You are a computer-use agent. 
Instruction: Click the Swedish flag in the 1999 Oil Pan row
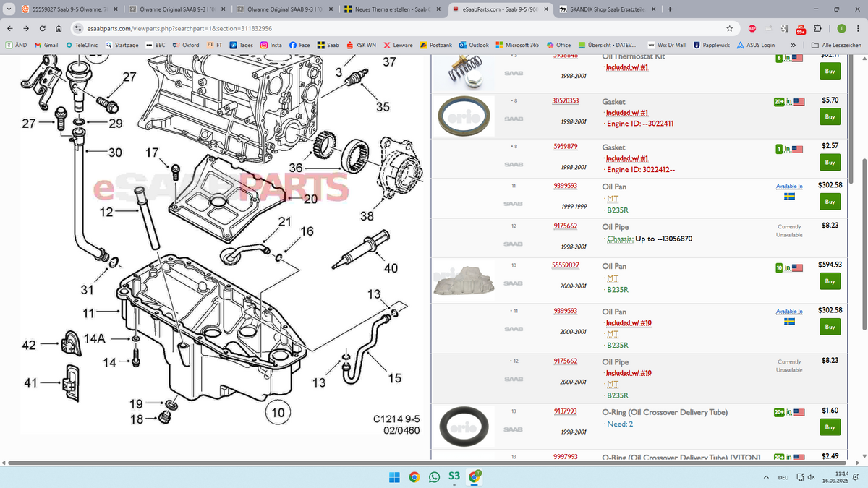[x=790, y=197]
